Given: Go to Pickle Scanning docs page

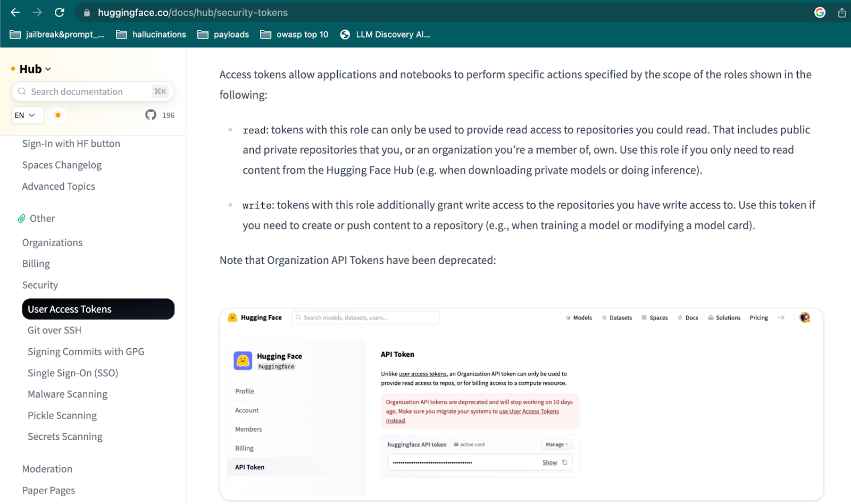Looking at the screenshot, I should click(62, 415).
